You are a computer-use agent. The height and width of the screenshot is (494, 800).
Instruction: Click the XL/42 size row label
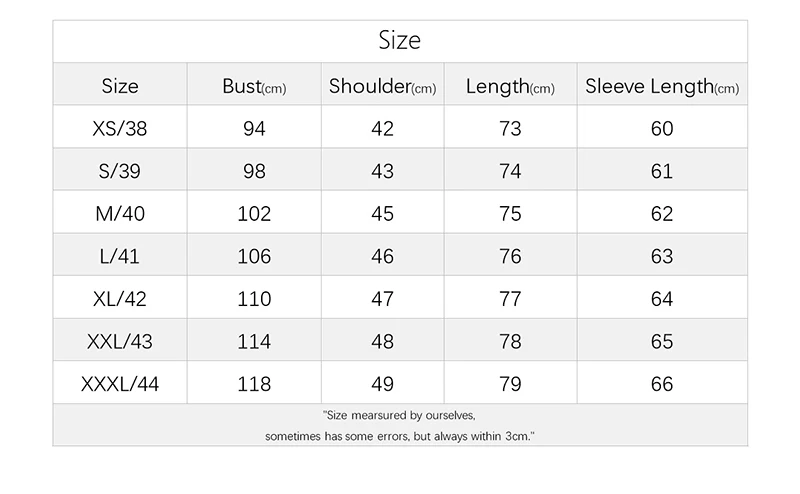tap(120, 299)
